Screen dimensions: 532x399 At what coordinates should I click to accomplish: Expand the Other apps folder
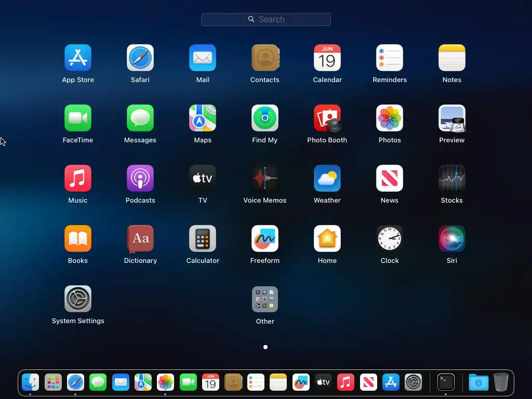pyautogui.click(x=265, y=299)
